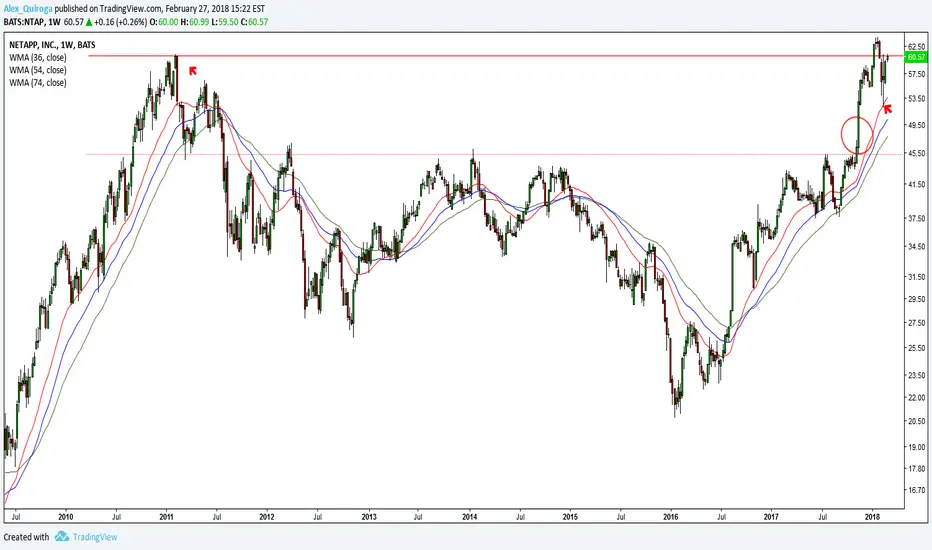Click the February 27, 2018 15:22 EST timestamp

(215, 9)
